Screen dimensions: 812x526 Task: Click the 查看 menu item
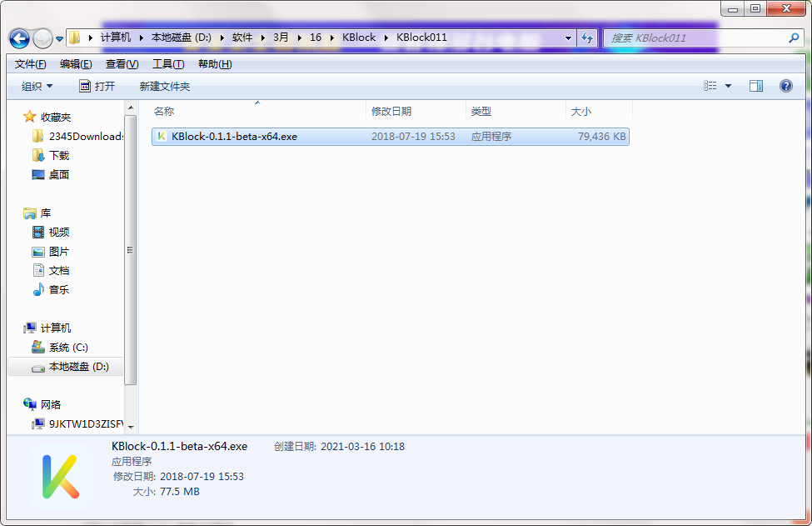[120, 63]
